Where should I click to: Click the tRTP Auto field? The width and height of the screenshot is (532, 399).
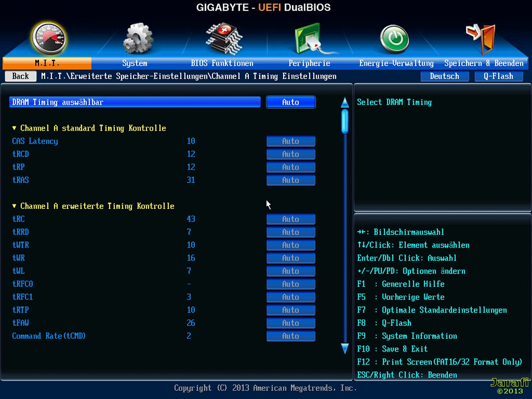[291, 310]
